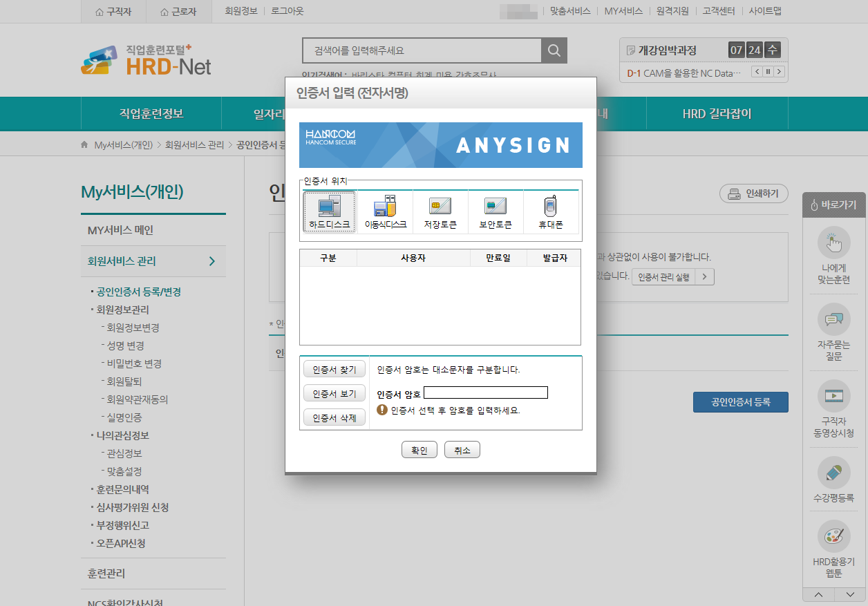Screen dimensions: 868x606
Task: Open 회원약관재동의 sidebar sub-item
Action: [137, 399]
